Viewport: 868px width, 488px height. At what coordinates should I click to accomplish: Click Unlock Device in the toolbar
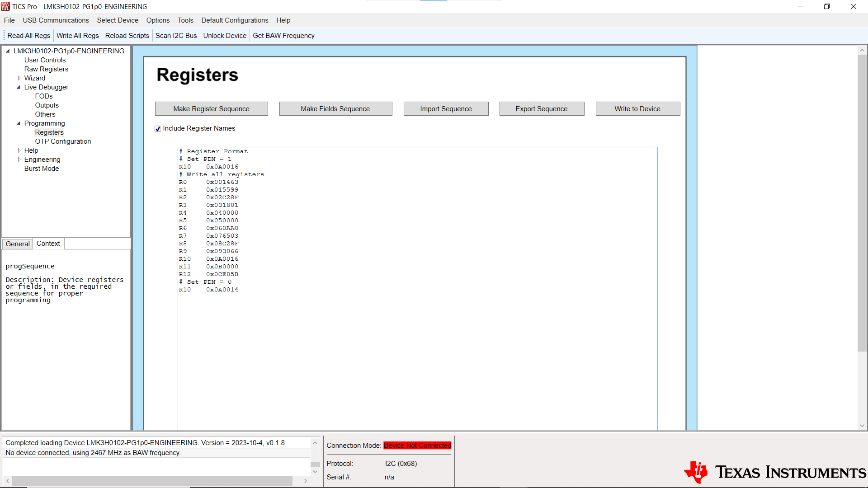(225, 35)
